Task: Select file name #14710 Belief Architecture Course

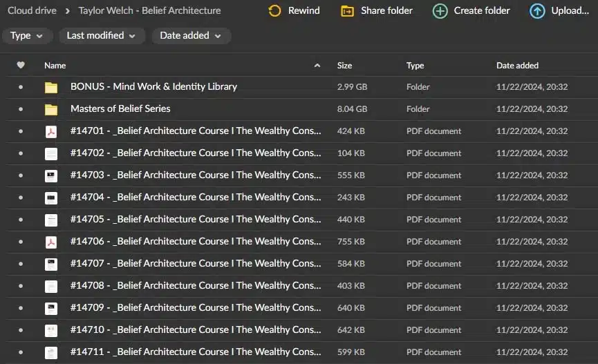Action: pyautogui.click(x=196, y=329)
